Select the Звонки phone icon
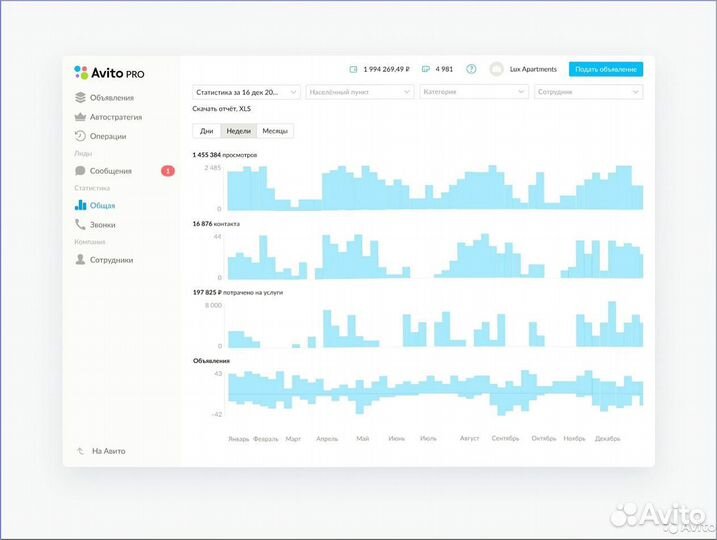Viewport: 717px width, 540px height. (80, 225)
